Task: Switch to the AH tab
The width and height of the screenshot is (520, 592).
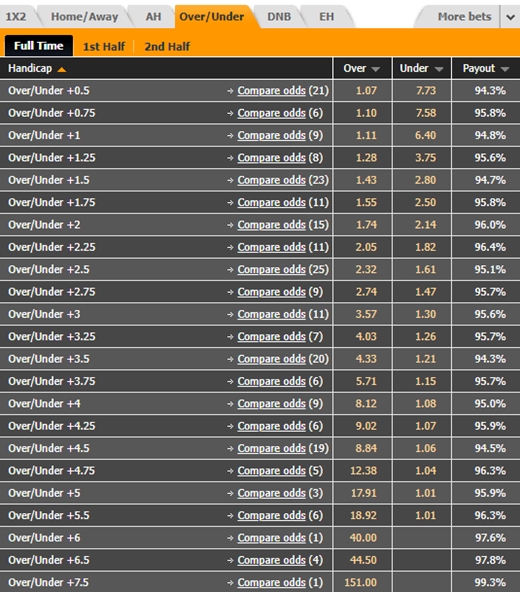Action: pyautogui.click(x=153, y=17)
